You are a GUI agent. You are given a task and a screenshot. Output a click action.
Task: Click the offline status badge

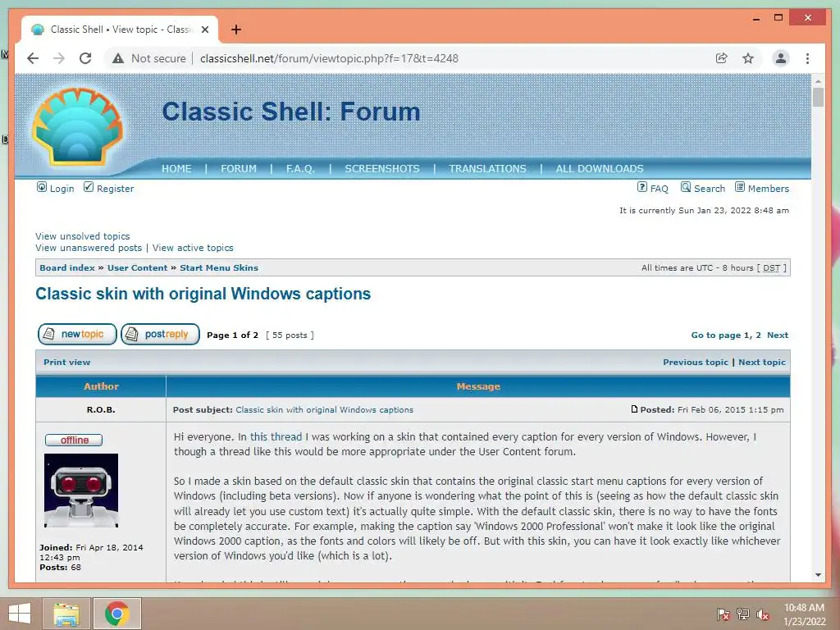(74, 440)
